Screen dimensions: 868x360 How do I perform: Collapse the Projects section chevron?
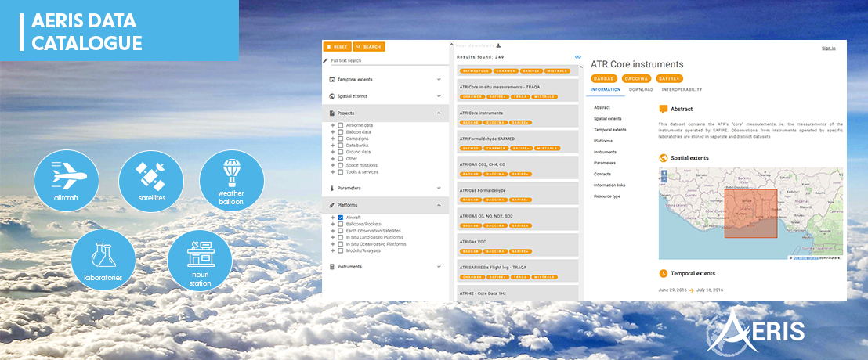click(439, 113)
